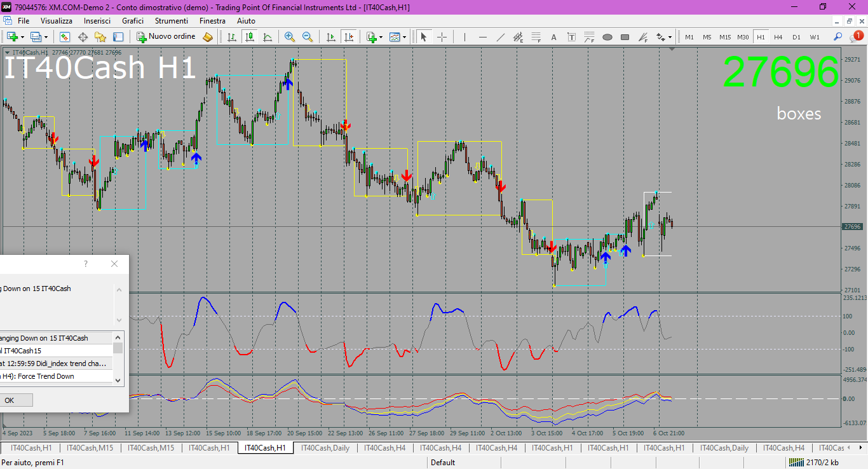The width and height of the screenshot is (868, 469).
Task: Click the help question mark in dialog
Action: coord(86,264)
